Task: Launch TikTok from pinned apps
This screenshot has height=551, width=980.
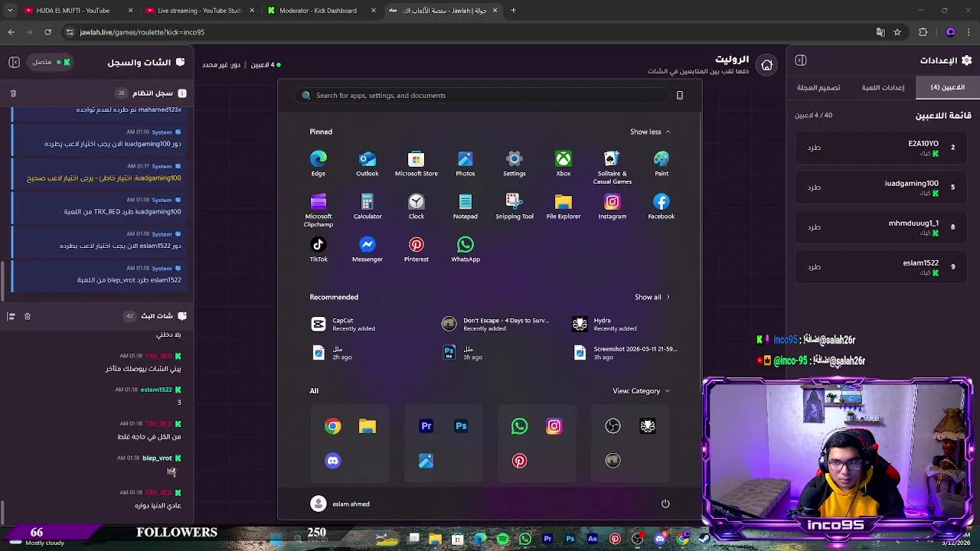Action: (318, 249)
